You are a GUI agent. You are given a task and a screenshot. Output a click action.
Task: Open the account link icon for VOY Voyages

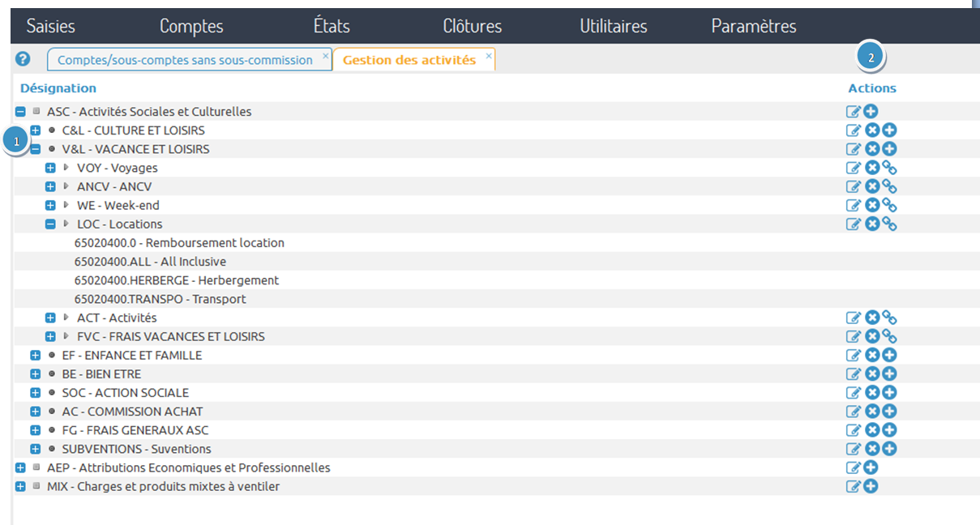889,167
